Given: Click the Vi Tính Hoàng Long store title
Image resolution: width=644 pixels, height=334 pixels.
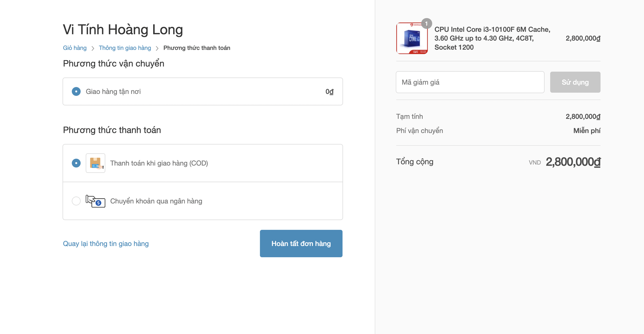Looking at the screenshot, I should (123, 29).
